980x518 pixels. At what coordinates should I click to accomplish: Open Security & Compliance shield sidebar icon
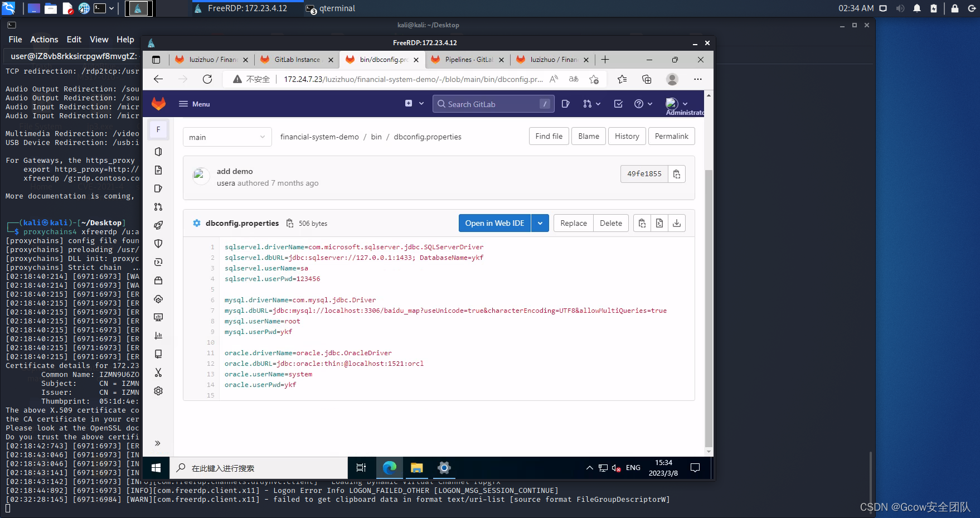(158, 244)
